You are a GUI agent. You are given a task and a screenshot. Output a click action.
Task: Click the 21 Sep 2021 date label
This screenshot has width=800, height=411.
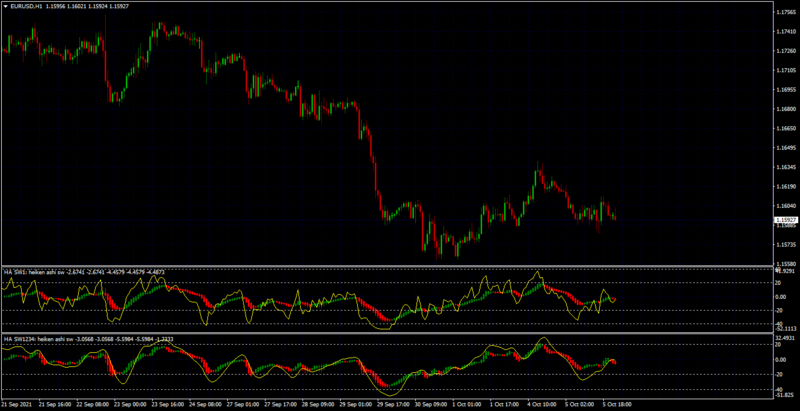(14, 404)
